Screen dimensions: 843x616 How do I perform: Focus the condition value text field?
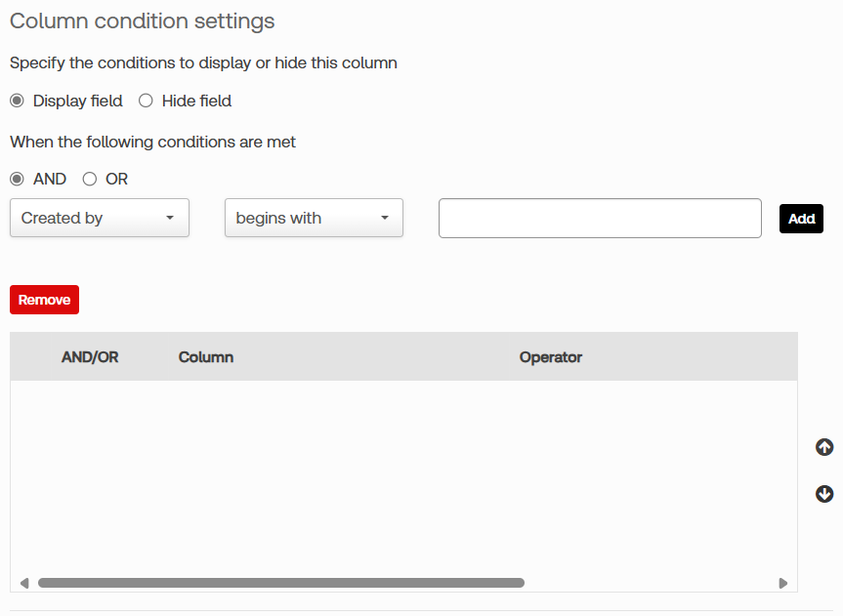(x=600, y=219)
